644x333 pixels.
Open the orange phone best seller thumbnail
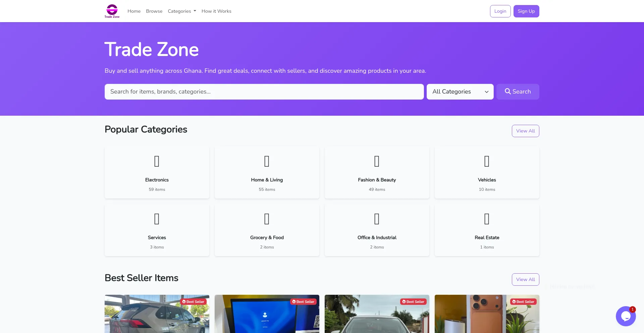[x=487, y=314]
